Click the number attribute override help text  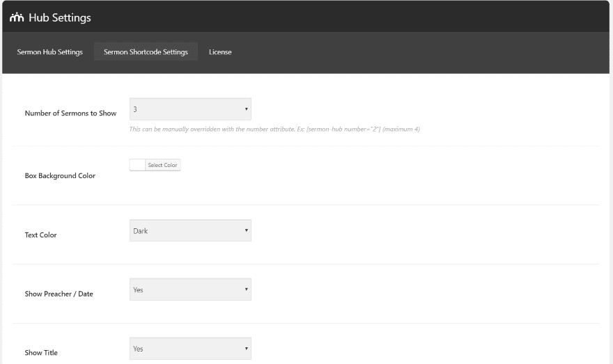(274, 129)
